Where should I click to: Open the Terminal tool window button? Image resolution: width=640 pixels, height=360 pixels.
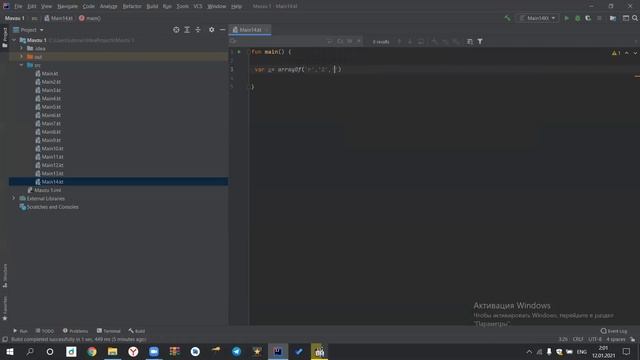coord(109,331)
